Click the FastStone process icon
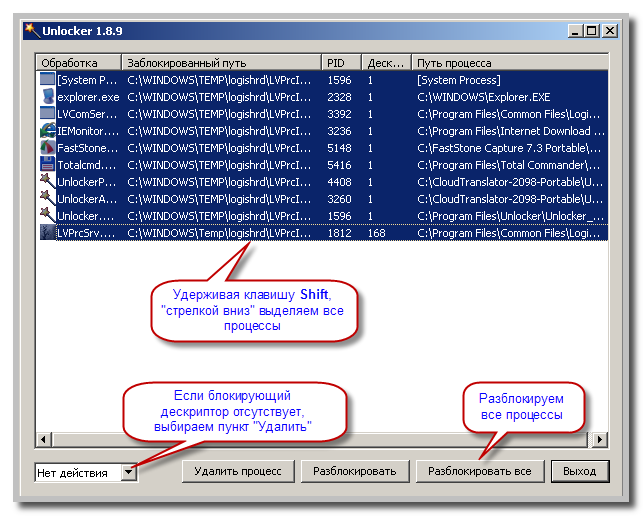 [48, 148]
